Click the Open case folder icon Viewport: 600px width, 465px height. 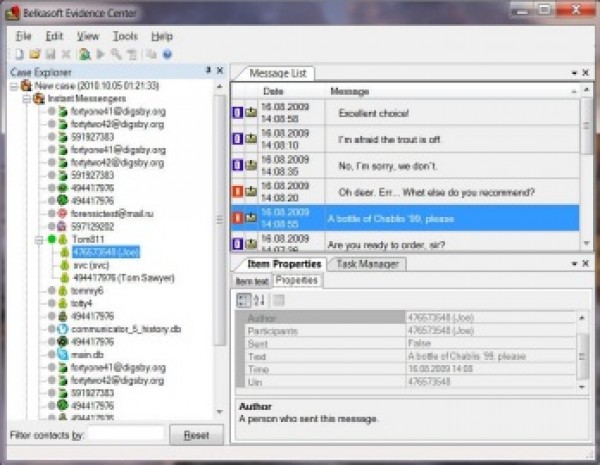pos(35,54)
